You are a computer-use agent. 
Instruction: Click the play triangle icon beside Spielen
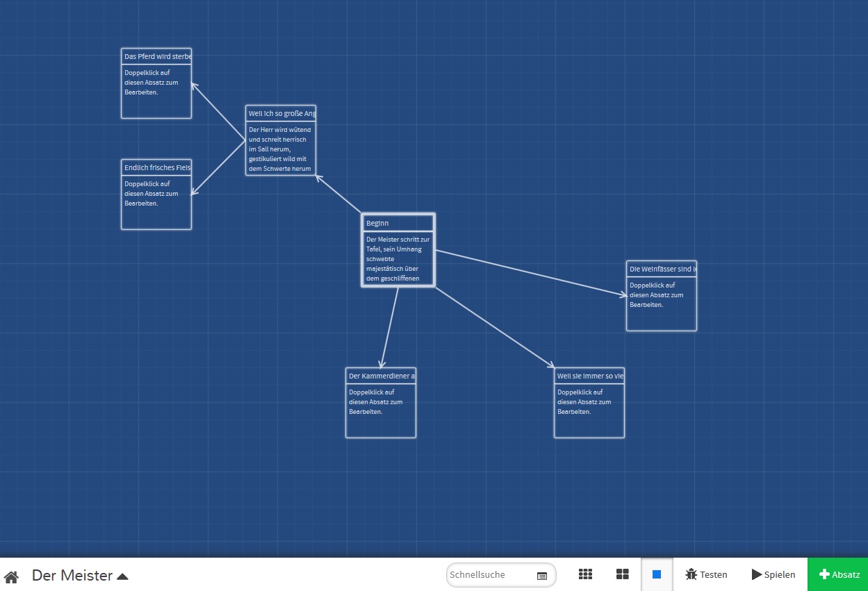[x=757, y=574]
